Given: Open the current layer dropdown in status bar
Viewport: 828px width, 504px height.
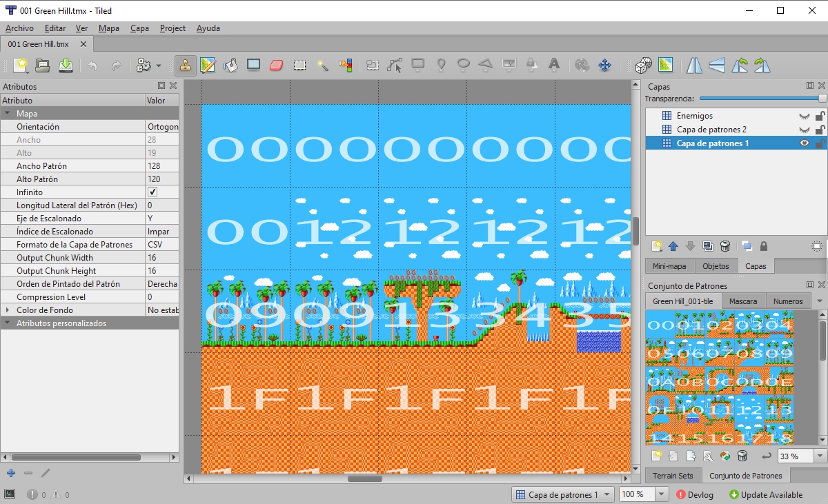Looking at the screenshot, I should pos(563,494).
